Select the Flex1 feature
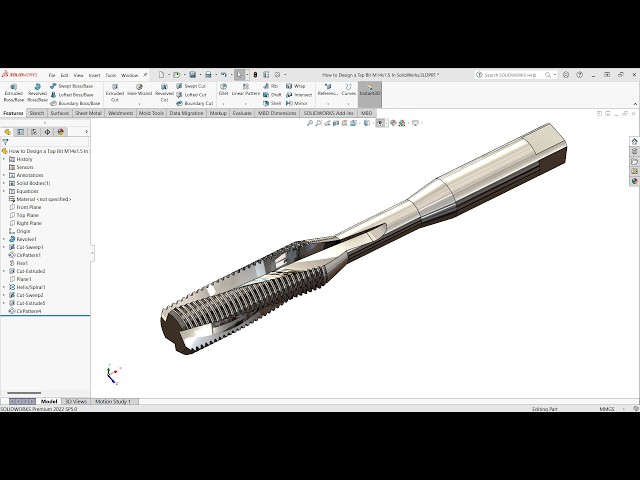640x480 pixels. click(18, 263)
